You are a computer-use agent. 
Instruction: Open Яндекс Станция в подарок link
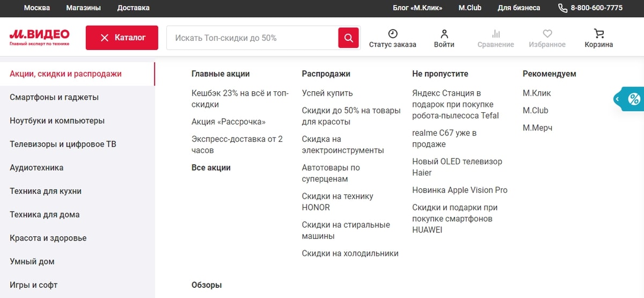pyautogui.click(x=455, y=105)
